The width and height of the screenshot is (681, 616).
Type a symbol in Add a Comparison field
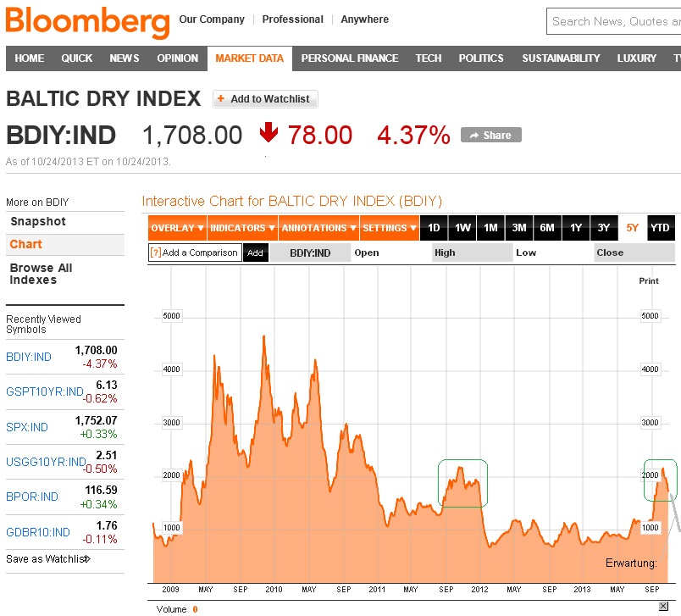point(202,253)
